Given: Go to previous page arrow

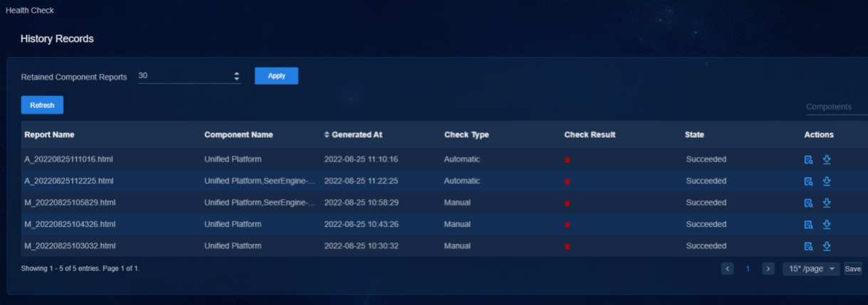Looking at the screenshot, I should tap(727, 269).
